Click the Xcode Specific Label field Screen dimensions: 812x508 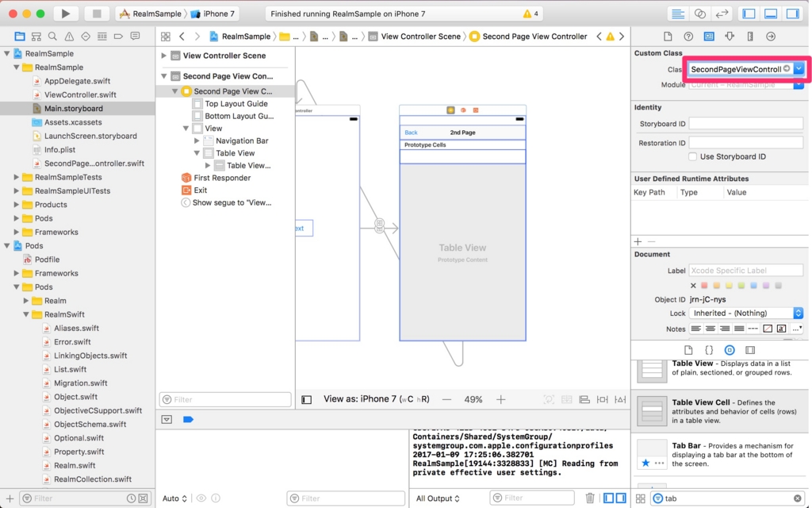(745, 271)
